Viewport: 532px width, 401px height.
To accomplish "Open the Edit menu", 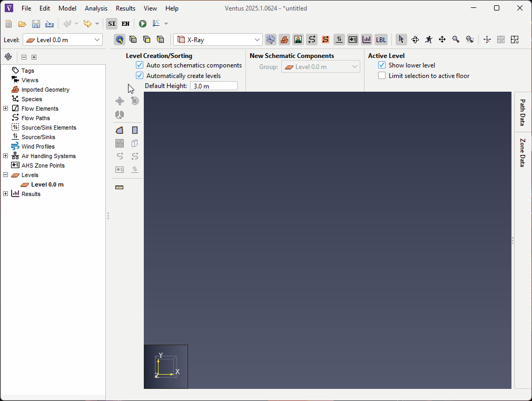I will 44,8.
